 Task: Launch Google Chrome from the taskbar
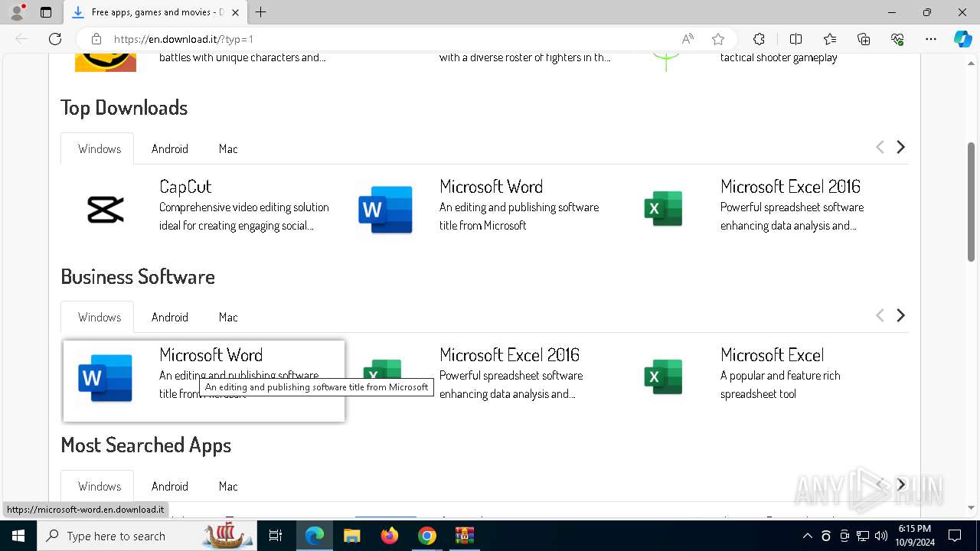tap(427, 536)
